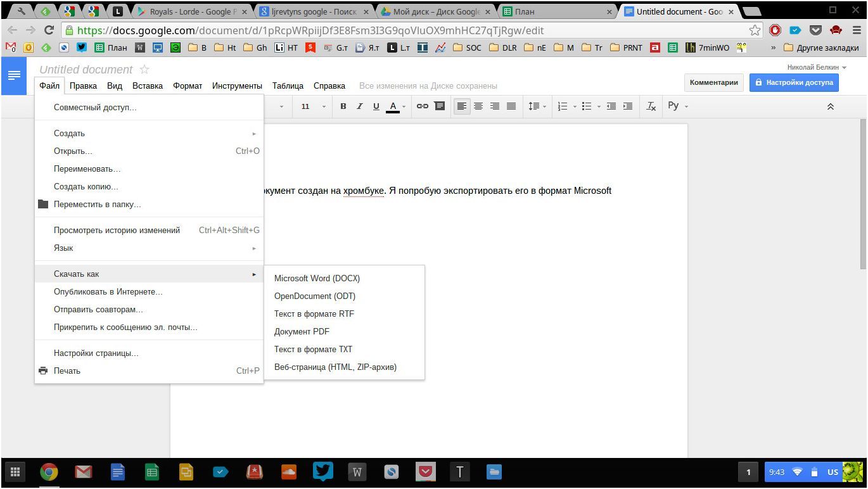
Task: Select the left align toggle button
Action: pyautogui.click(x=462, y=106)
